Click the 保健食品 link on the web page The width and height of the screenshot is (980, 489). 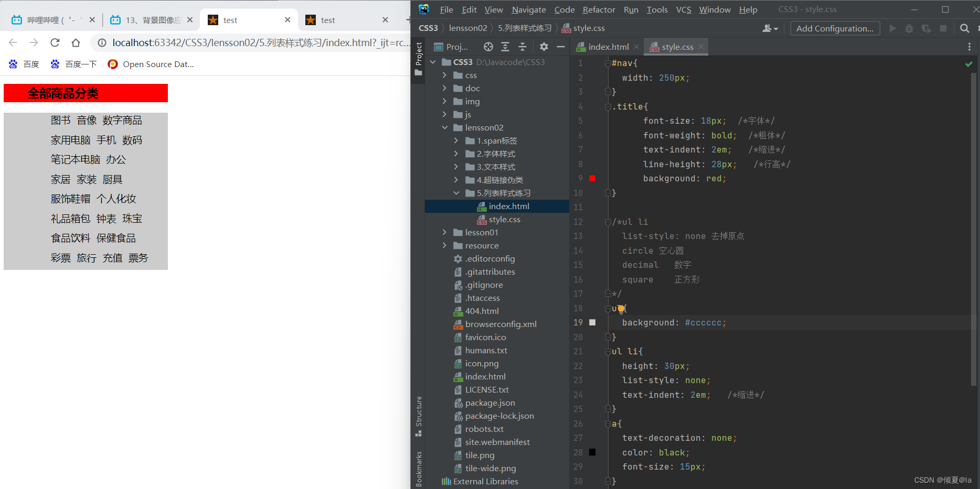point(116,238)
